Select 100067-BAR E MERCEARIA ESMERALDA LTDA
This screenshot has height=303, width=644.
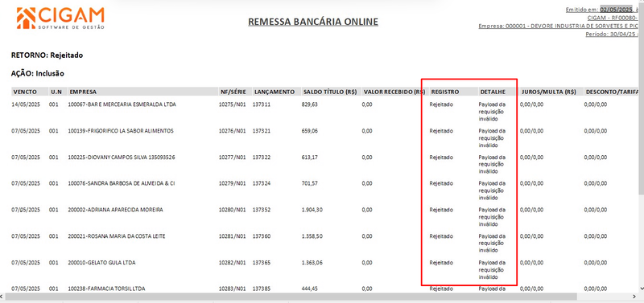pyautogui.click(x=122, y=104)
